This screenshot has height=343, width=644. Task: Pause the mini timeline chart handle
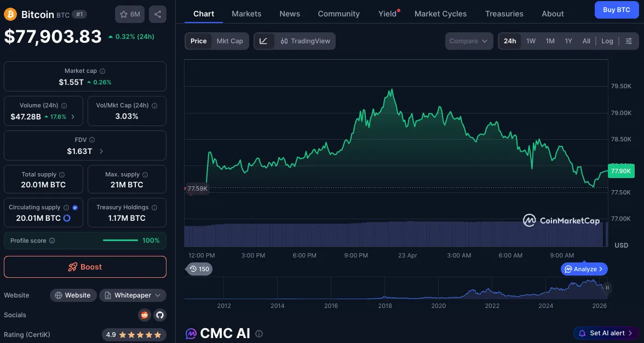pos(607,287)
